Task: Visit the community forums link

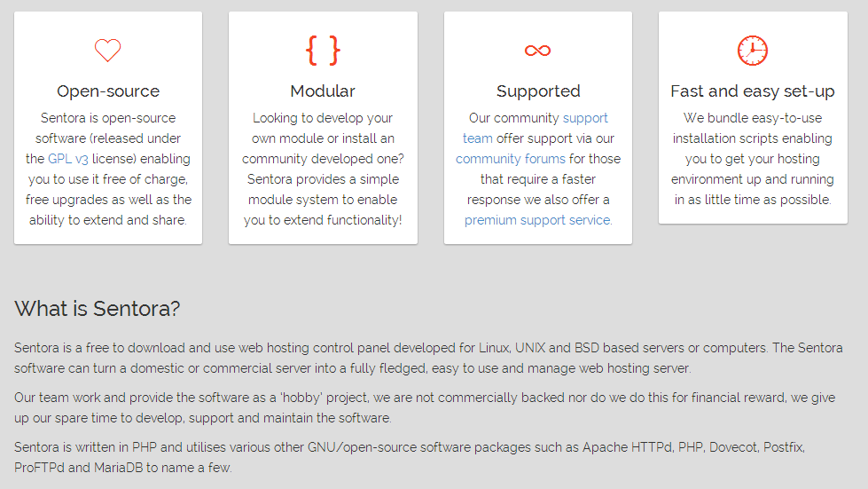Action: tap(511, 159)
